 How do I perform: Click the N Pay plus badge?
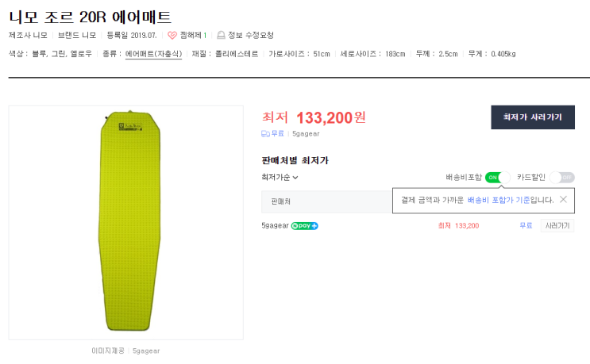[x=304, y=226]
